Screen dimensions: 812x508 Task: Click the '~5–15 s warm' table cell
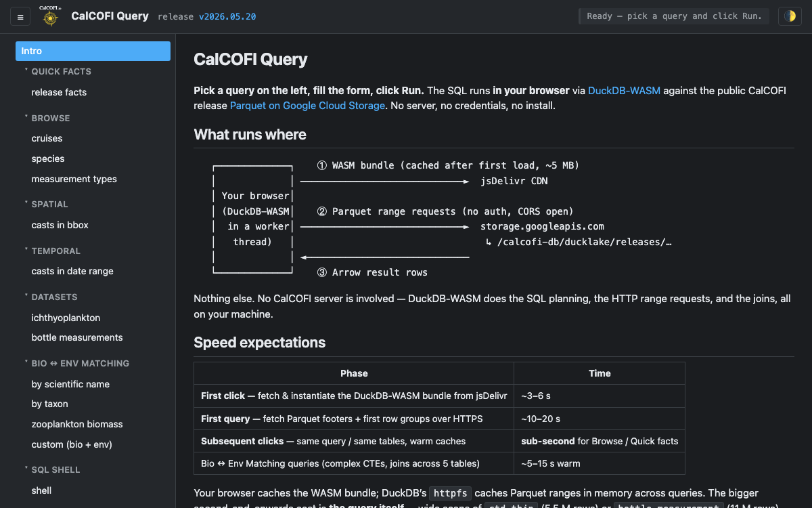(x=600, y=463)
